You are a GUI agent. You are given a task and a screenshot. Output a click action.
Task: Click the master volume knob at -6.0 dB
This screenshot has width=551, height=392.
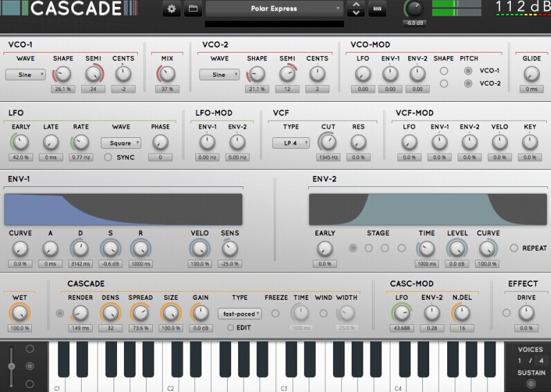[x=414, y=8]
